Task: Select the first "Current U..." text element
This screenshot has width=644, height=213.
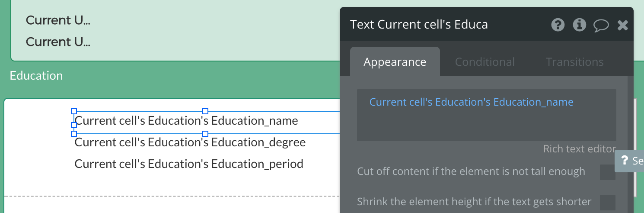Action: tap(58, 20)
